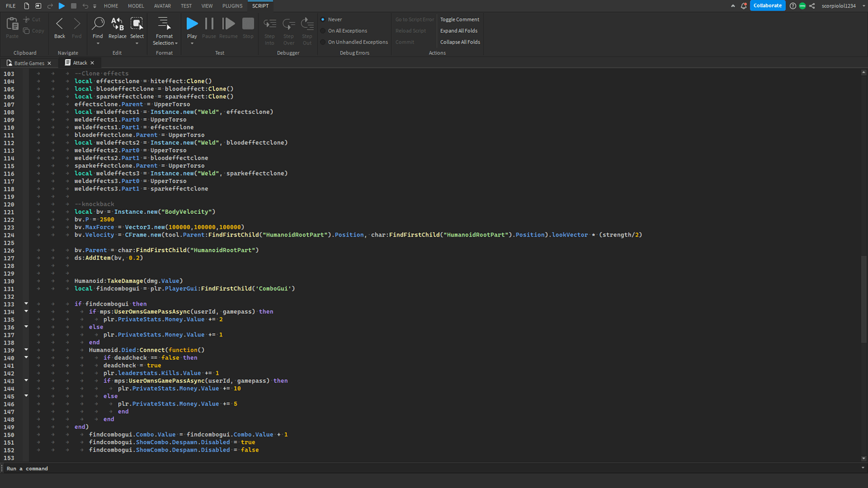Switch to the PLUGINS ribbon tab
This screenshot has width=868, height=488.
tap(232, 6)
